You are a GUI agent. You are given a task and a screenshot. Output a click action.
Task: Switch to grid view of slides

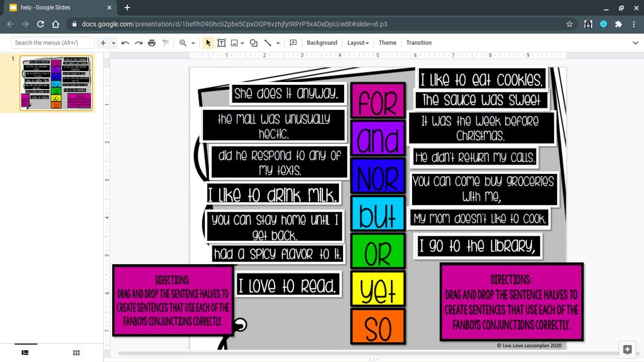[x=76, y=353]
